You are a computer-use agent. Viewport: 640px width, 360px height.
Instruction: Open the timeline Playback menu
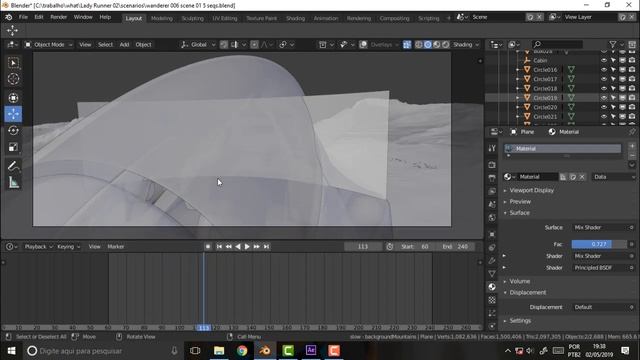(38, 247)
